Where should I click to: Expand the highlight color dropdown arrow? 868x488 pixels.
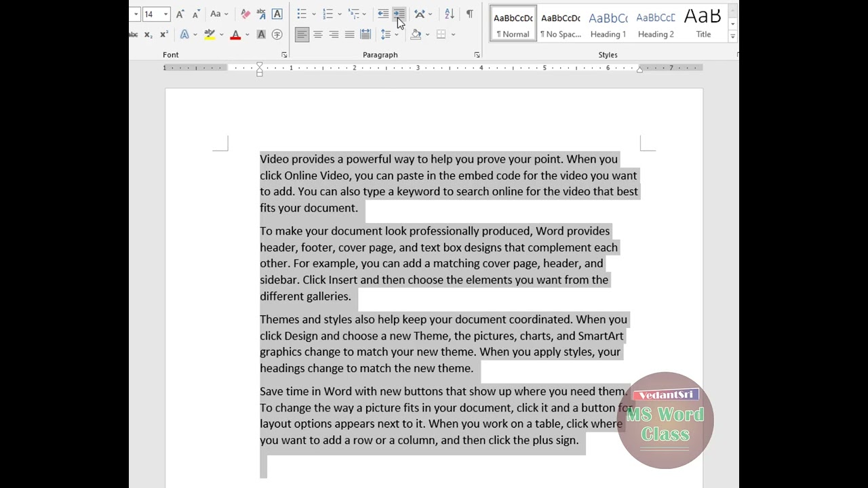(222, 35)
